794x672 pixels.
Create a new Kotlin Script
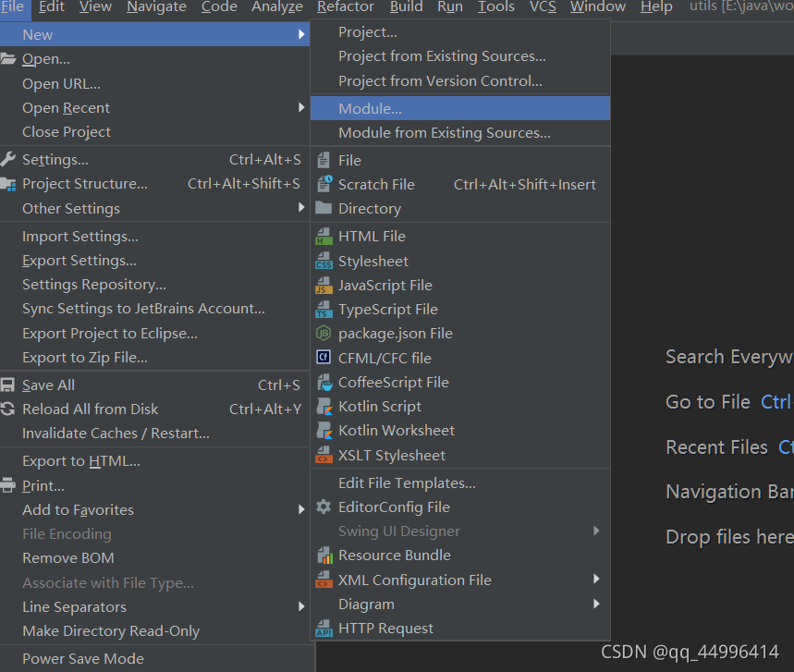379,406
